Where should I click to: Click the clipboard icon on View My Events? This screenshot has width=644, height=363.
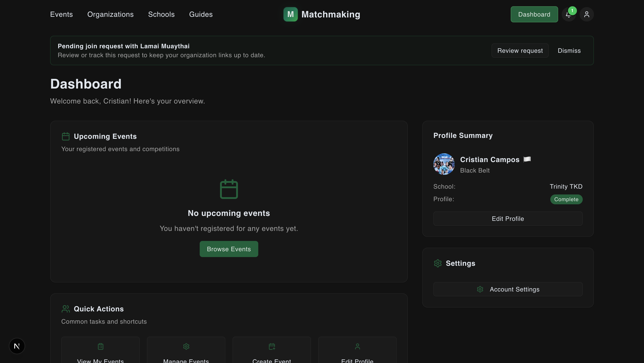(100, 346)
